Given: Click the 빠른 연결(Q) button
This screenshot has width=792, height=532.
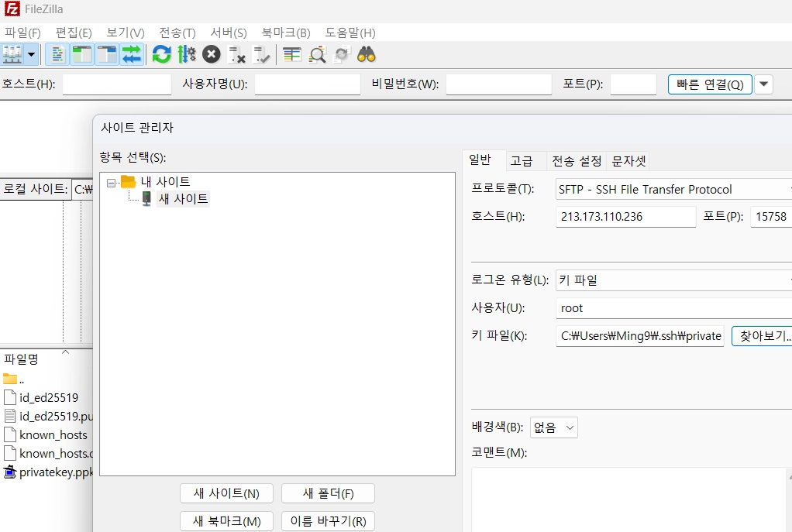Looking at the screenshot, I should point(710,84).
